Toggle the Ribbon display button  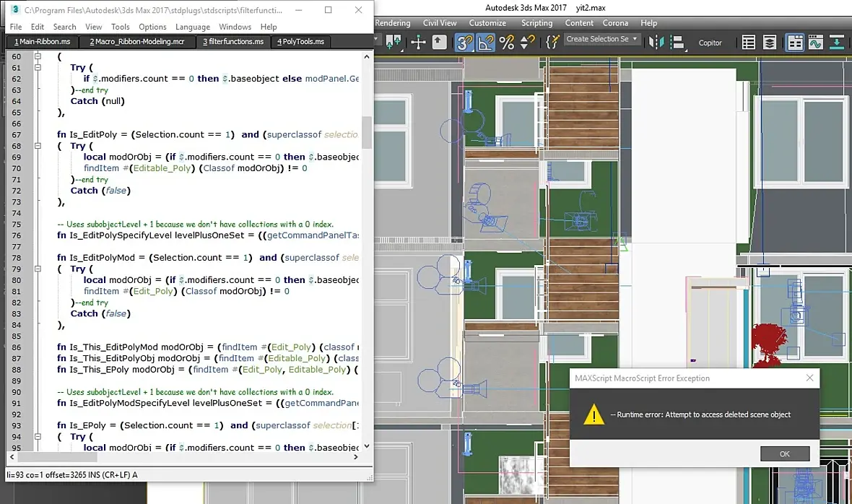tap(795, 43)
